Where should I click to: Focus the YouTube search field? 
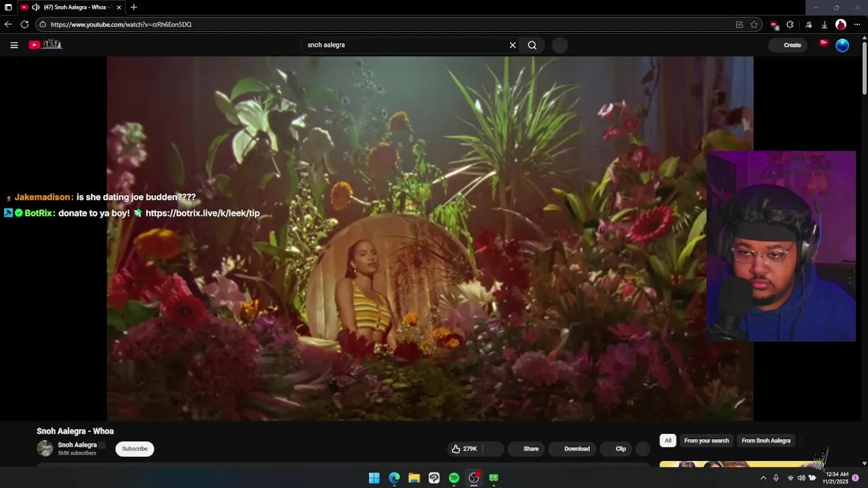(406, 45)
